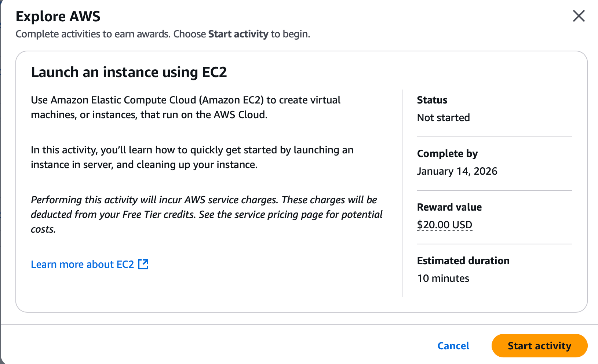
Task: Select the Status label
Action: (x=432, y=100)
